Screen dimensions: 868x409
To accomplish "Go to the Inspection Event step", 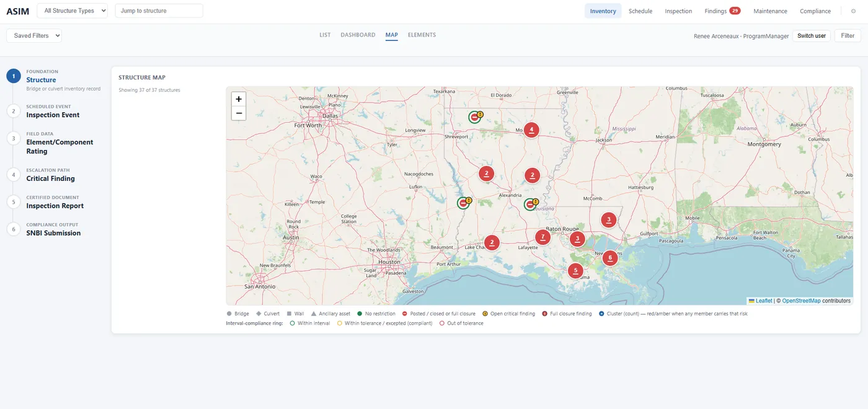I will click(x=53, y=111).
